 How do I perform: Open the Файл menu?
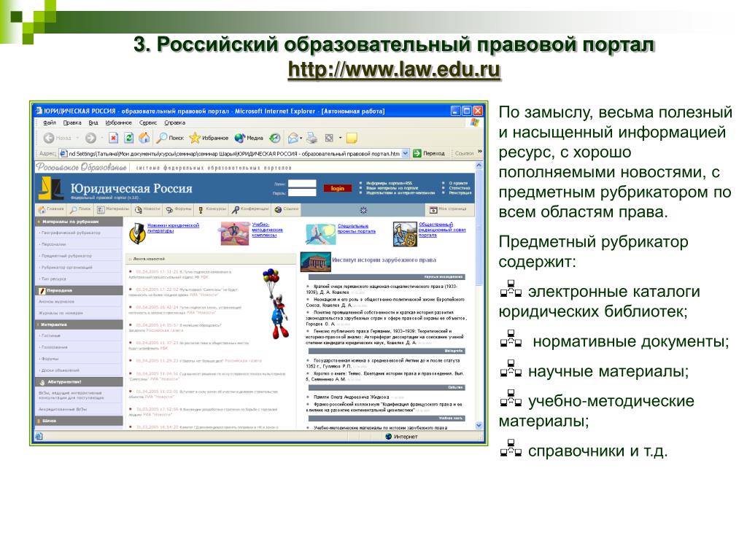click(50, 122)
